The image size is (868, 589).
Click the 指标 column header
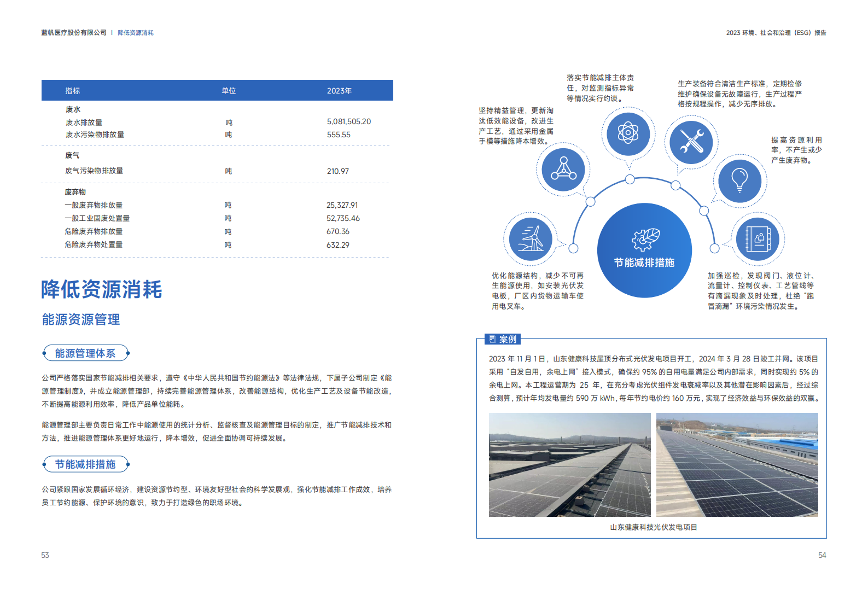click(x=73, y=91)
